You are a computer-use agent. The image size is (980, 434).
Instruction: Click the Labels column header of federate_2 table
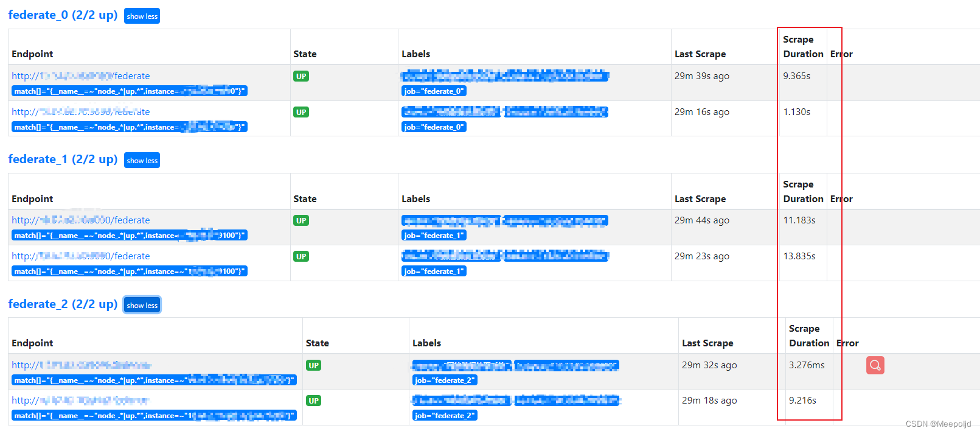click(427, 343)
